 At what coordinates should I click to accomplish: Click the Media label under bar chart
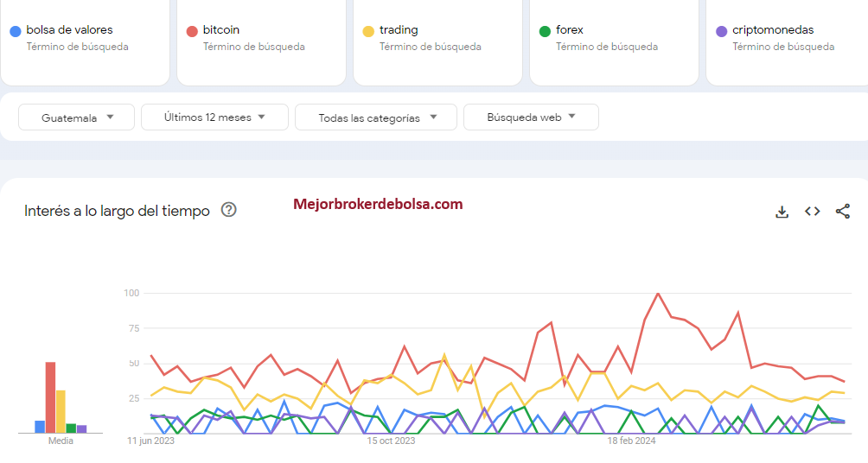(x=61, y=441)
